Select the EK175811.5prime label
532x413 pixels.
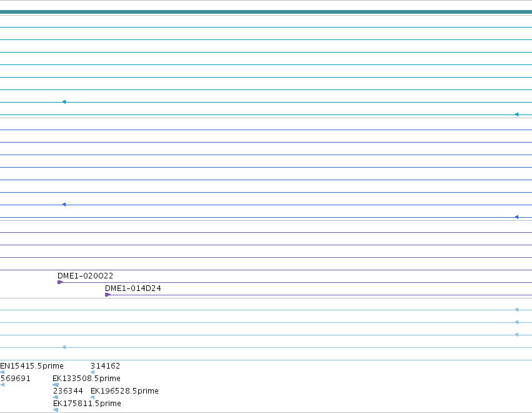[87, 404]
